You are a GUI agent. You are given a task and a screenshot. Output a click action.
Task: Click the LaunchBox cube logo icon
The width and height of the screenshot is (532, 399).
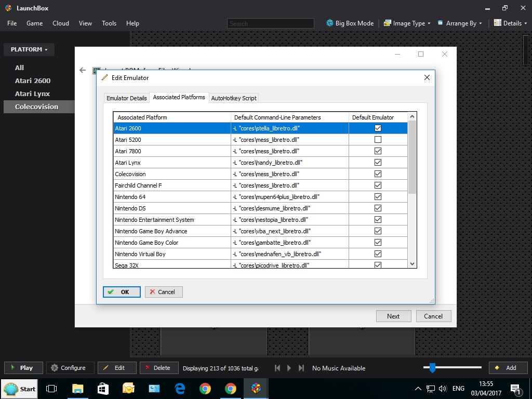click(8, 8)
